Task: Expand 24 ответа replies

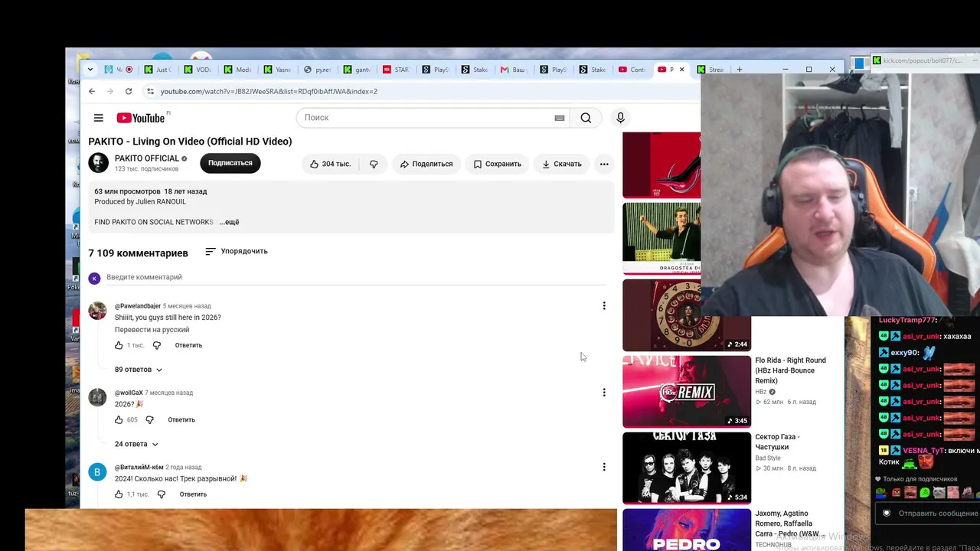Action: click(136, 444)
